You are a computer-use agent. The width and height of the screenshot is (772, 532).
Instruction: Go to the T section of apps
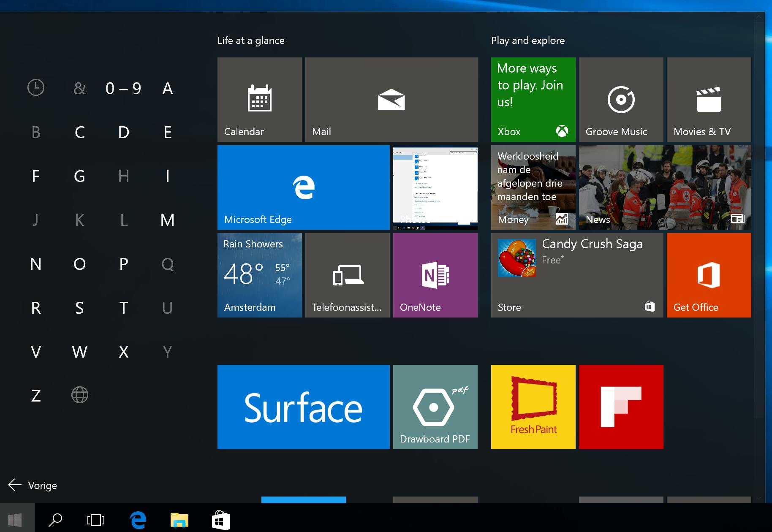[124, 308]
